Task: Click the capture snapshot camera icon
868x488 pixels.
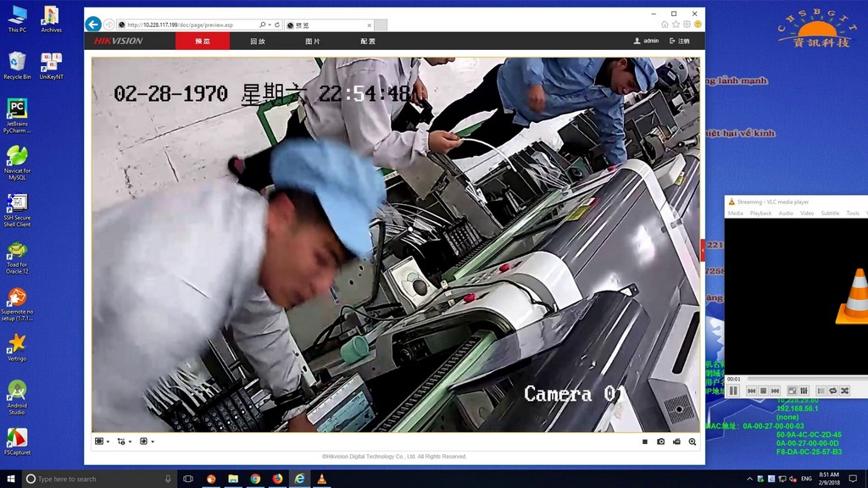Action: (x=660, y=441)
